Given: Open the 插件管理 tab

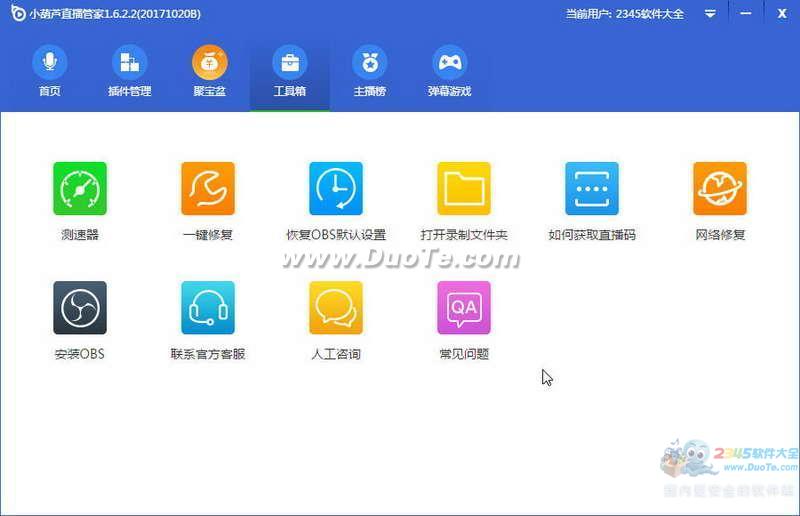Looking at the screenshot, I should (129, 72).
